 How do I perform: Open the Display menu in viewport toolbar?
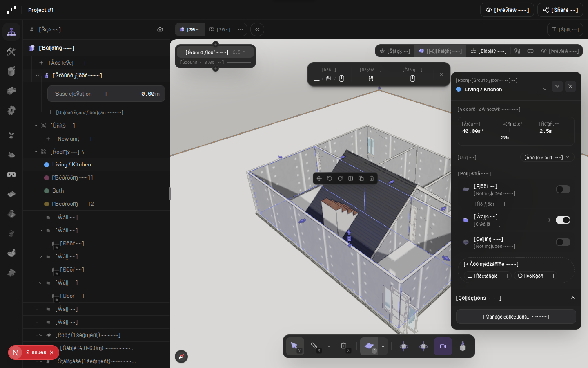(x=488, y=51)
